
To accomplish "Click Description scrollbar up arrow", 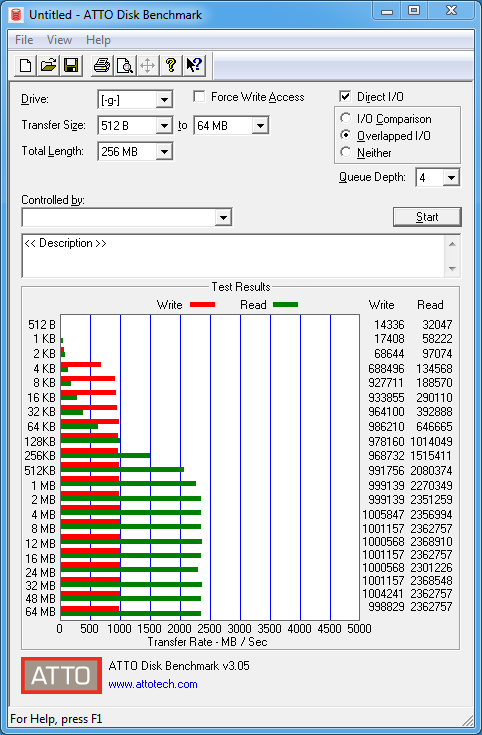I will pyautogui.click(x=452, y=244).
